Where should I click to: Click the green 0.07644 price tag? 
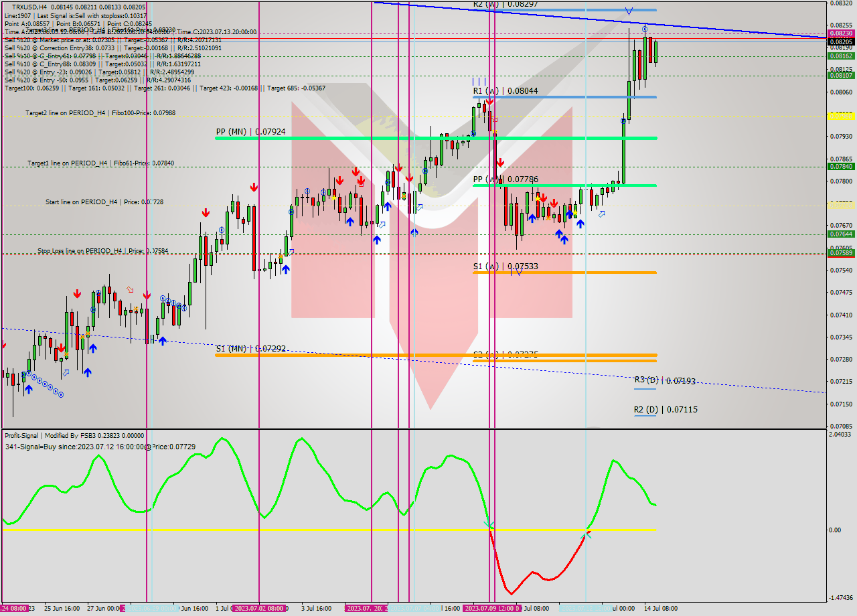coord(841,234)
